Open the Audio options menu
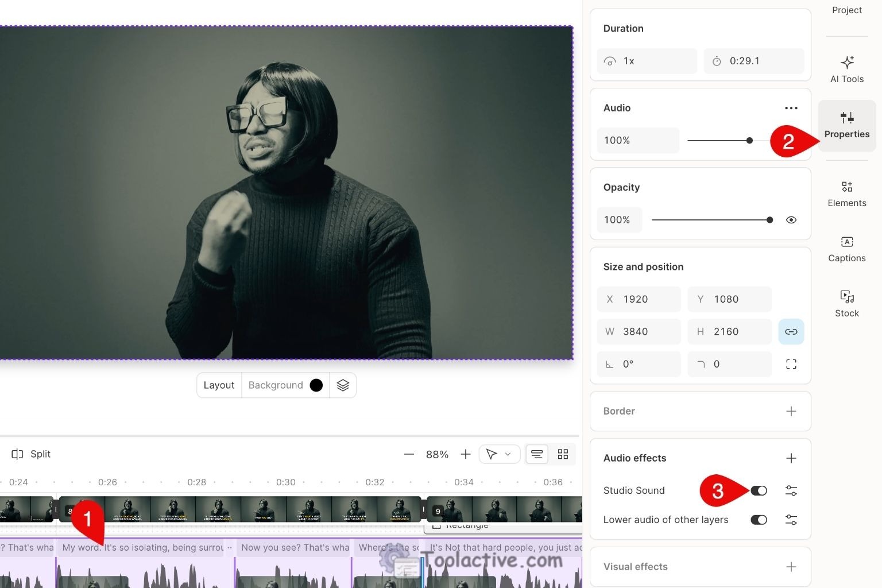Image resolution: width=882 pixels, height=588 pixels. [x=791, y=107]
